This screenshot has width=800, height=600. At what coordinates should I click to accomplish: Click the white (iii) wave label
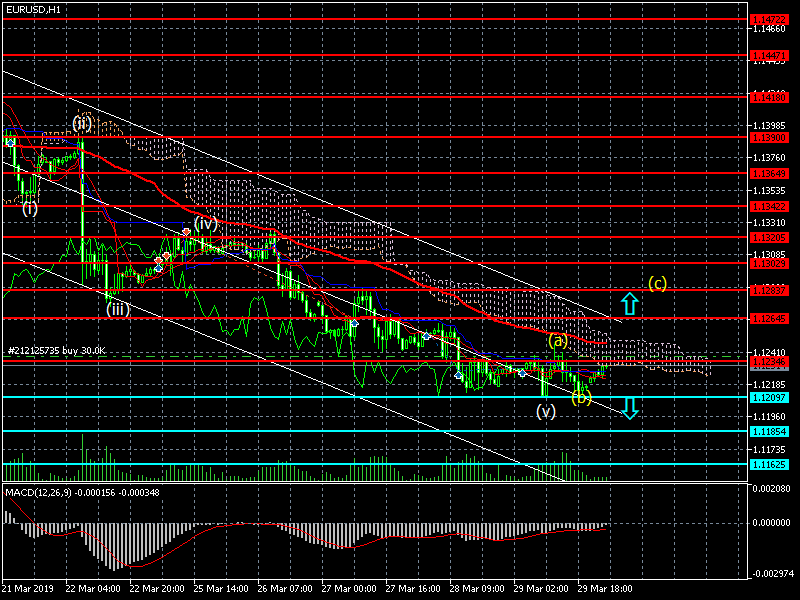pos(118,309)
